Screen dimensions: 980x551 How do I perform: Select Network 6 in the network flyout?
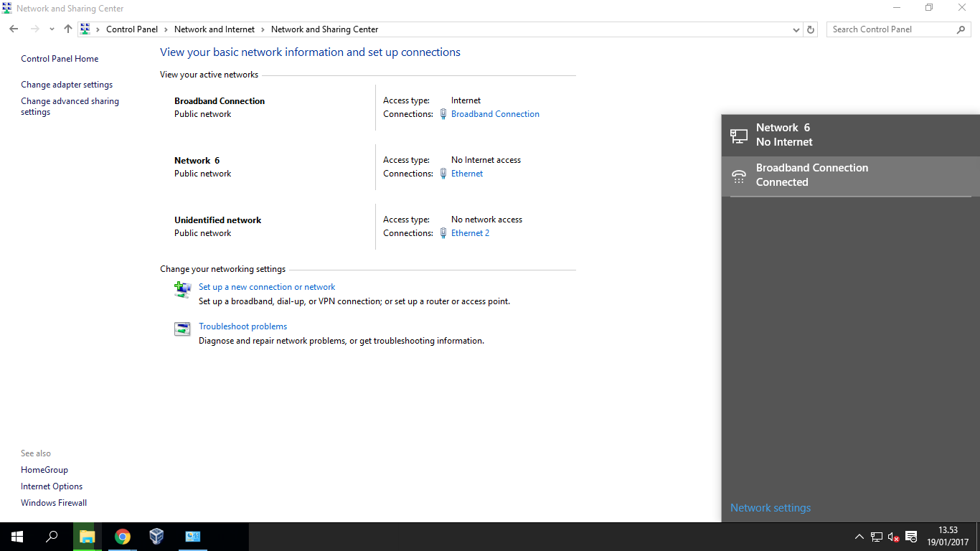pos(851,135)
